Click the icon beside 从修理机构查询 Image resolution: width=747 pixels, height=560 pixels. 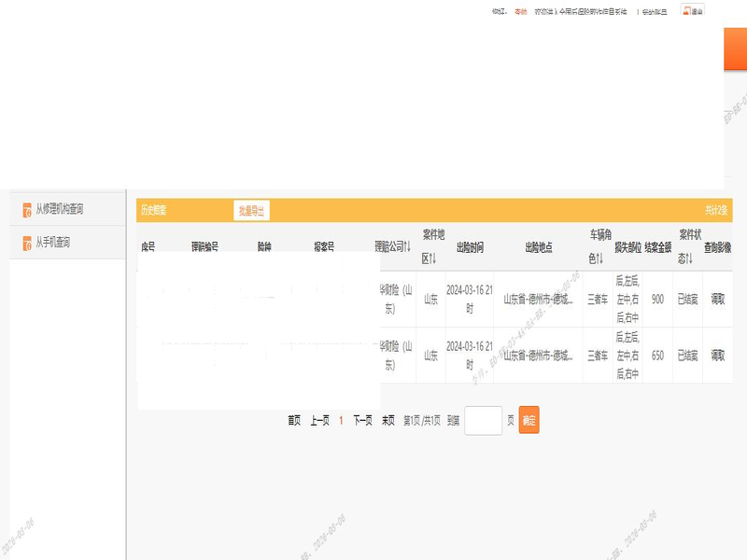click(x=27, y=209)
